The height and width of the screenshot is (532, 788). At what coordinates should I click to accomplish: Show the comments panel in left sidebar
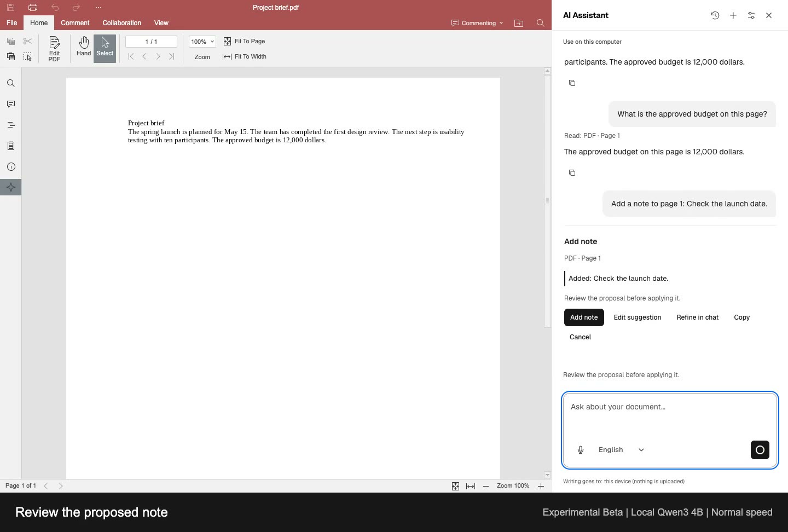click(11, 105)
